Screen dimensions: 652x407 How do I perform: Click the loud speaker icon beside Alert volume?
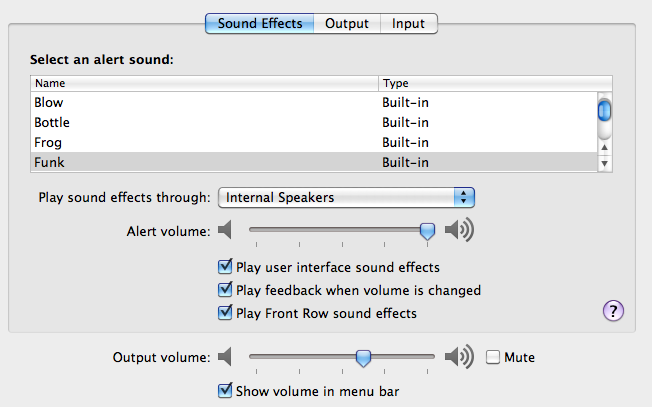coord(459,232)
